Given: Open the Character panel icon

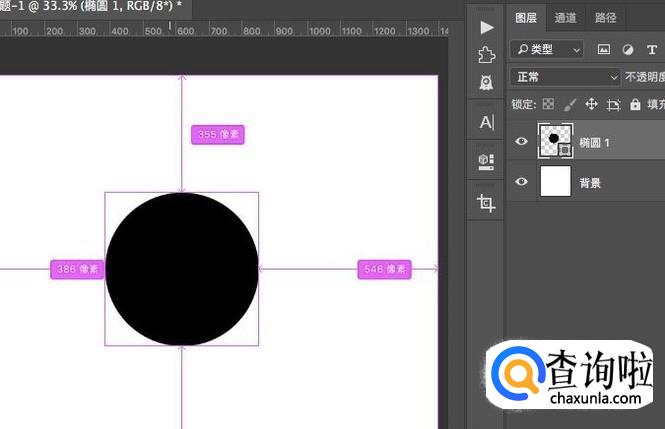Looking at the screenshot, I should tap(487, 122).
